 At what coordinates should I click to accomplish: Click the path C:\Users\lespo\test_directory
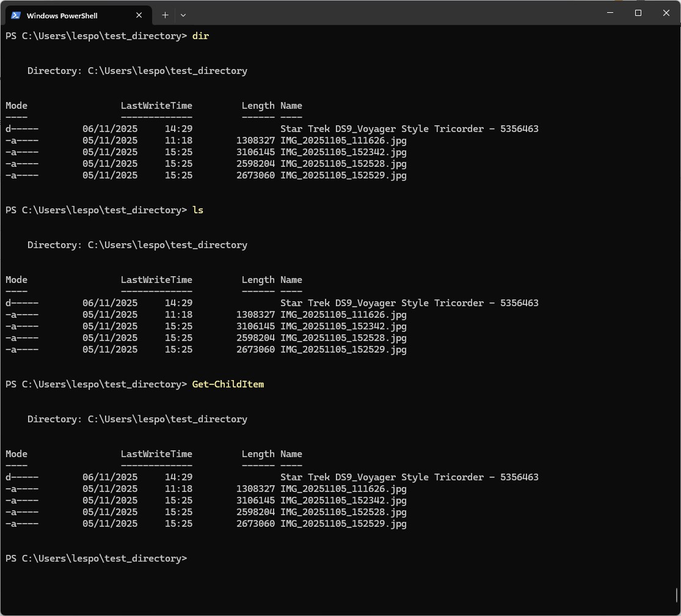pyautogui.click(x=168, y=70)
